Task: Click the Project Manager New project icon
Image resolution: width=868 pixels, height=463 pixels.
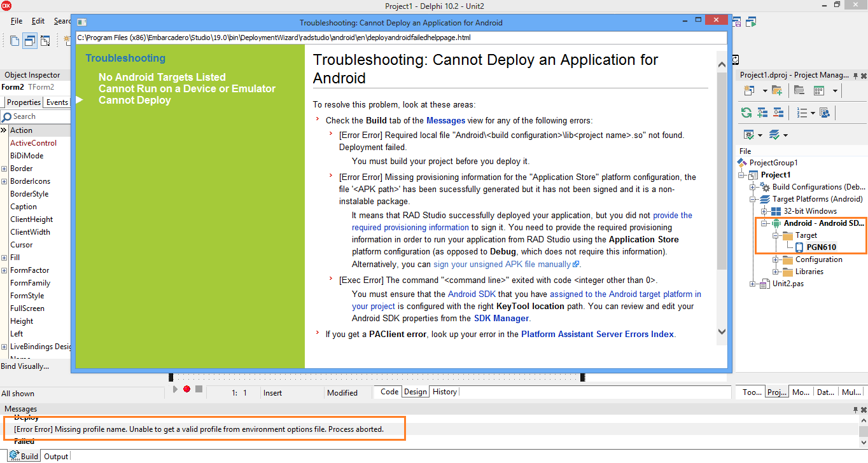Action: point(748,90)
